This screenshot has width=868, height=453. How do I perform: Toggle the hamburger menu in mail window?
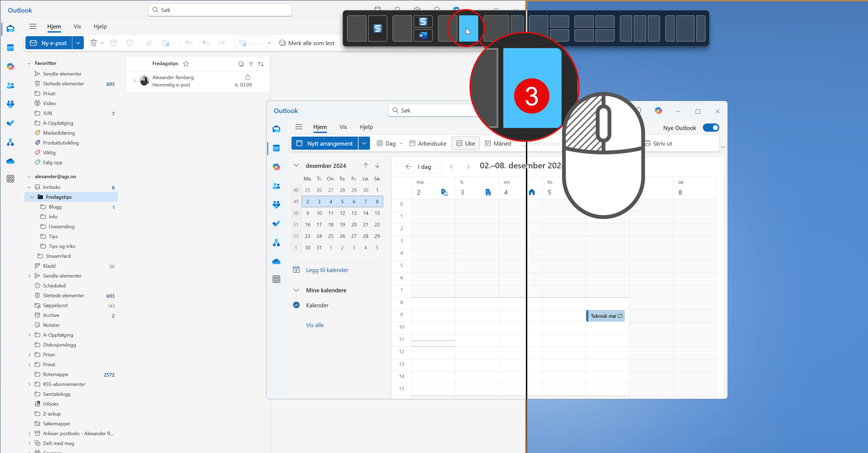pyautogui.click(x=33, y=26)
